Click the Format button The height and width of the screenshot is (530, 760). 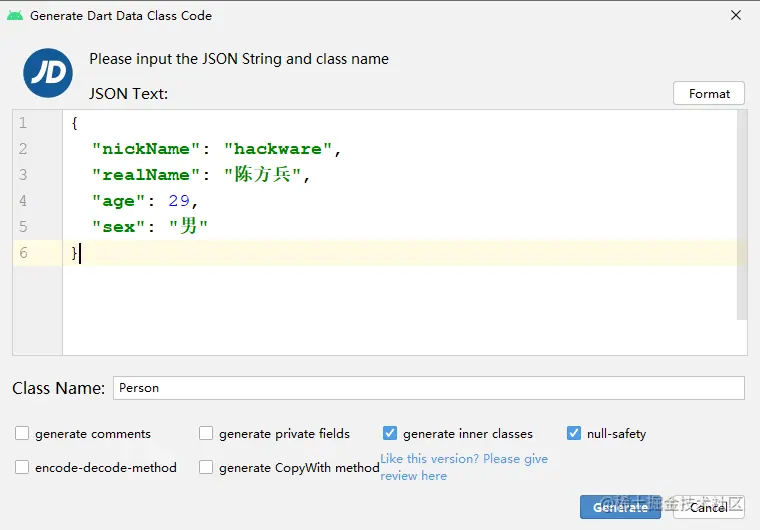click(x=709, y=93)
